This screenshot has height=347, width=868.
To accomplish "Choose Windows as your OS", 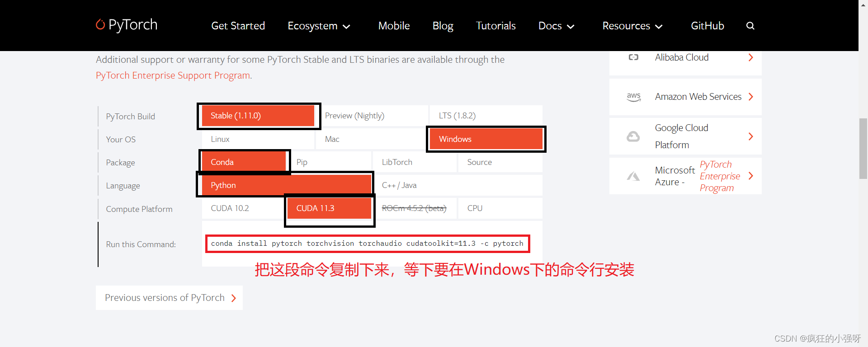I will coord(486,139).
